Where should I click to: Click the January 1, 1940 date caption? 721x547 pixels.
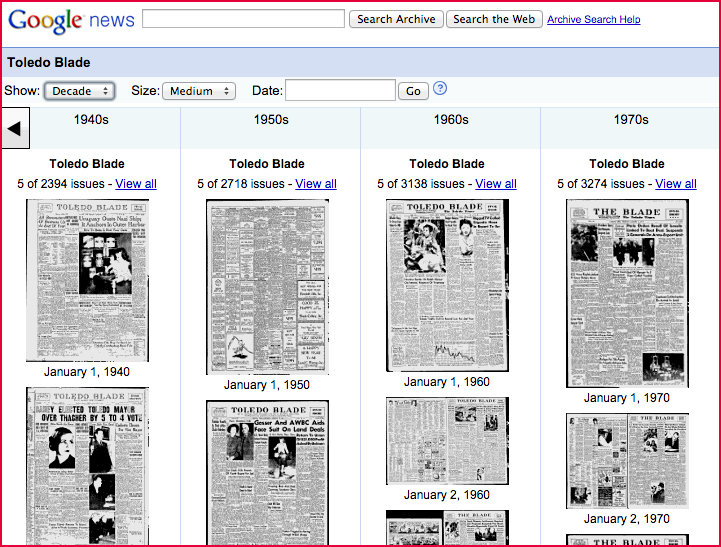click(87, 372)
